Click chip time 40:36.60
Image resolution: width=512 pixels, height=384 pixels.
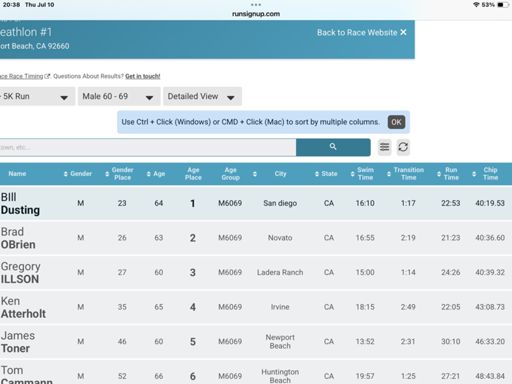[x=490, y=238]
